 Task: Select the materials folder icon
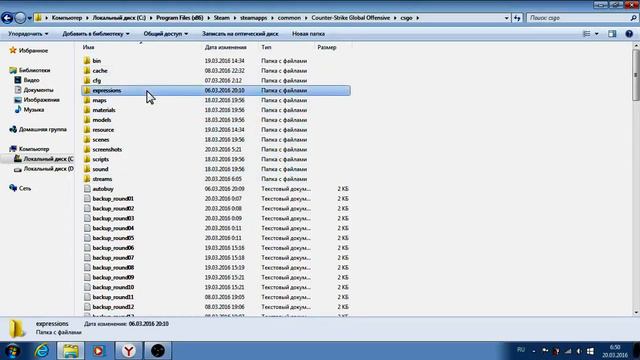(x=87, y=110)
